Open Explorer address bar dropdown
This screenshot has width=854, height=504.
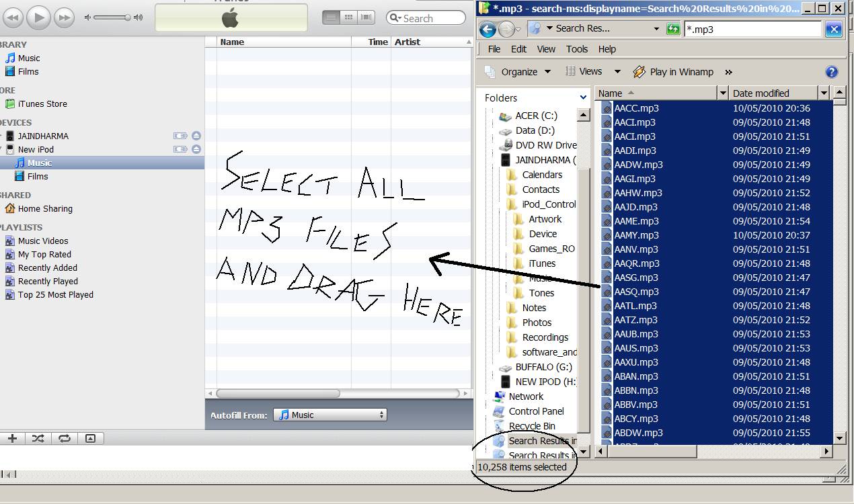coord(657,29)
